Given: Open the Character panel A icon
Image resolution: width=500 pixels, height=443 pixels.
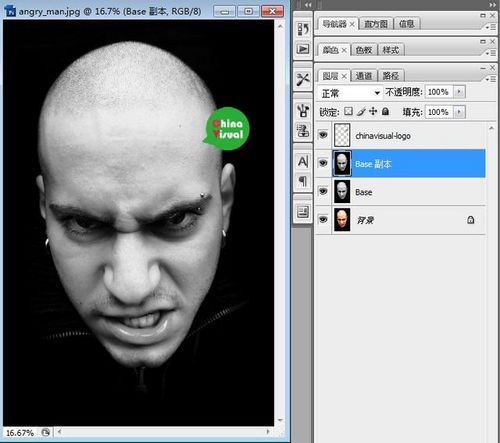Looking at the screenshot, I should tap(303, 162).
